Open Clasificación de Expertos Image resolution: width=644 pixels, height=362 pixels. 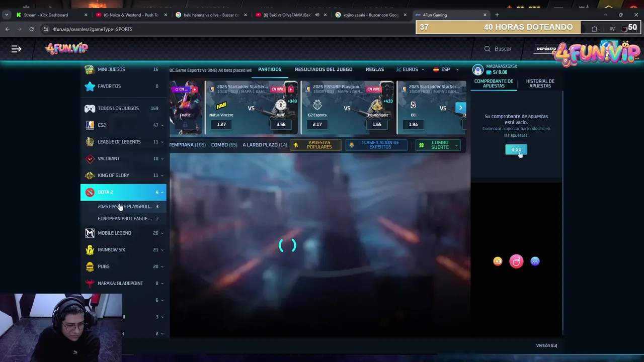[x=376, y=145]
